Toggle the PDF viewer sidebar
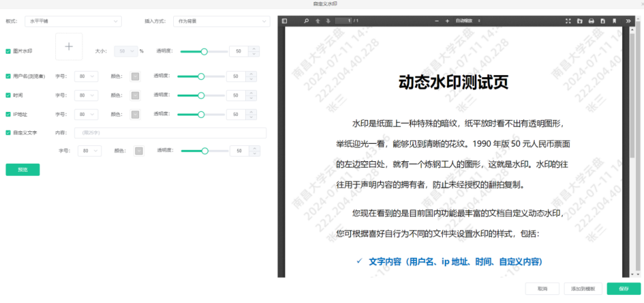 click(284, 21)
